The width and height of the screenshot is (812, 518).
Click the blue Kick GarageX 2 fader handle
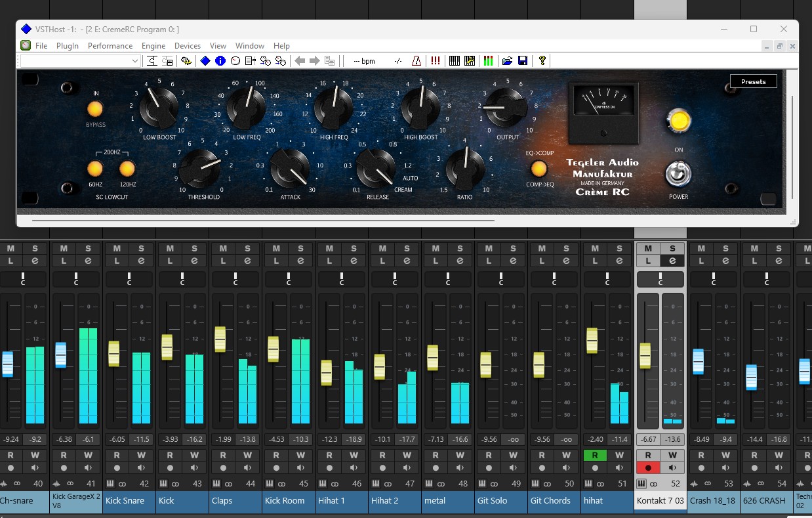(x=61, y=355)
